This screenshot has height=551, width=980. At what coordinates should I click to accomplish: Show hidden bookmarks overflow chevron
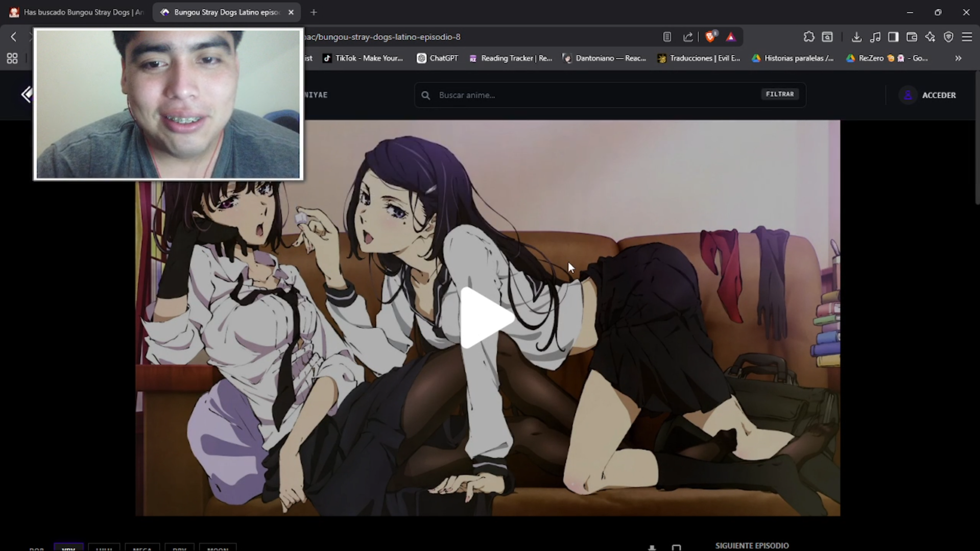pos(958,58)
